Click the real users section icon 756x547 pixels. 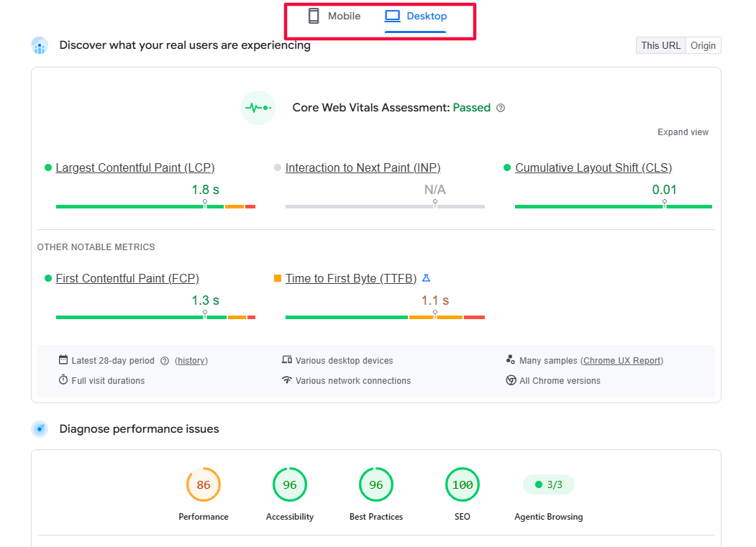pyautogui.click(x=40, y=45)
